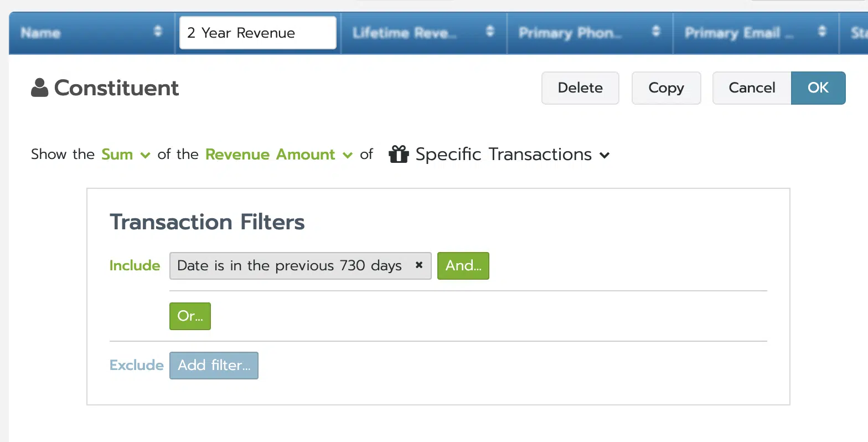Cancel the column edit

coord(752,88)
